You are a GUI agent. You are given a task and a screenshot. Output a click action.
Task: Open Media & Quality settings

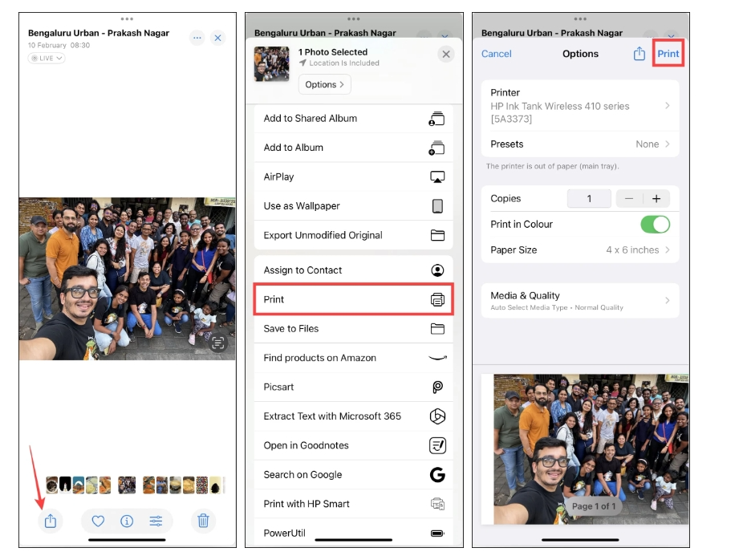pyautogui.click(x=580, y=300)
